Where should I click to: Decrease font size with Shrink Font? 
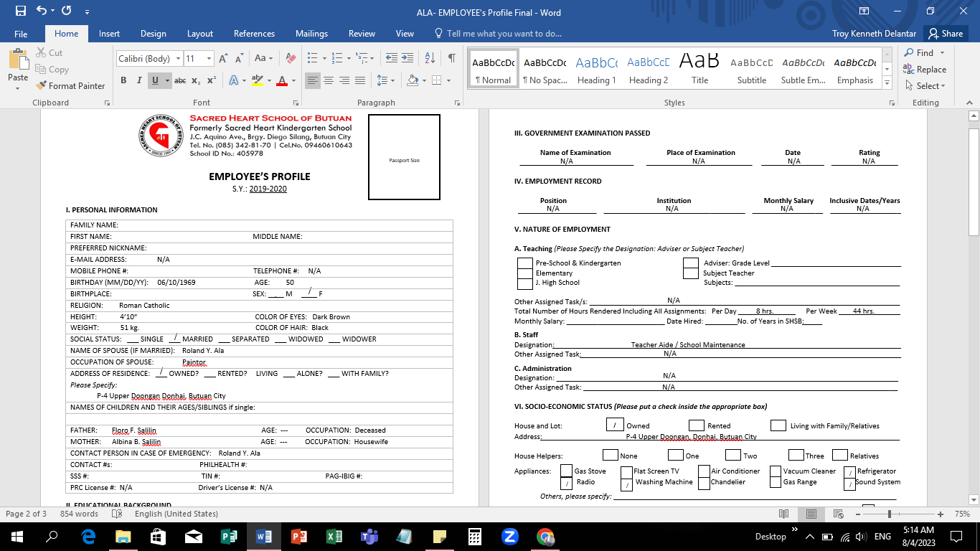239,58
